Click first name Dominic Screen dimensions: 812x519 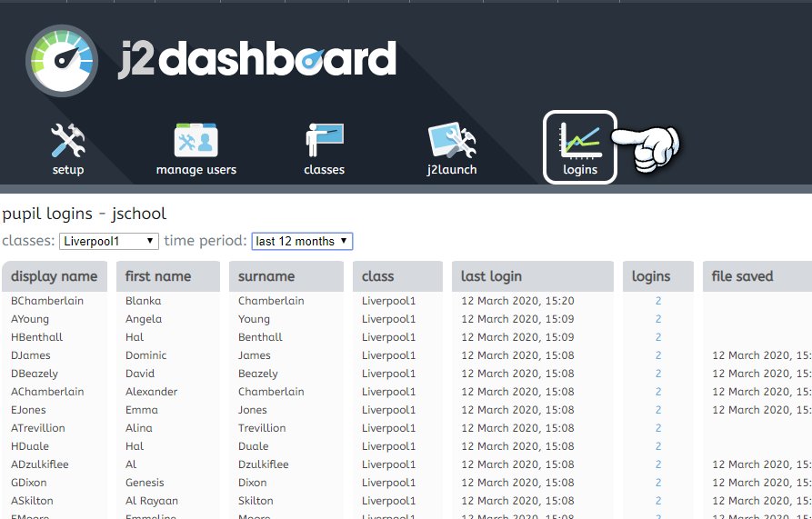(x=146, y=355)
